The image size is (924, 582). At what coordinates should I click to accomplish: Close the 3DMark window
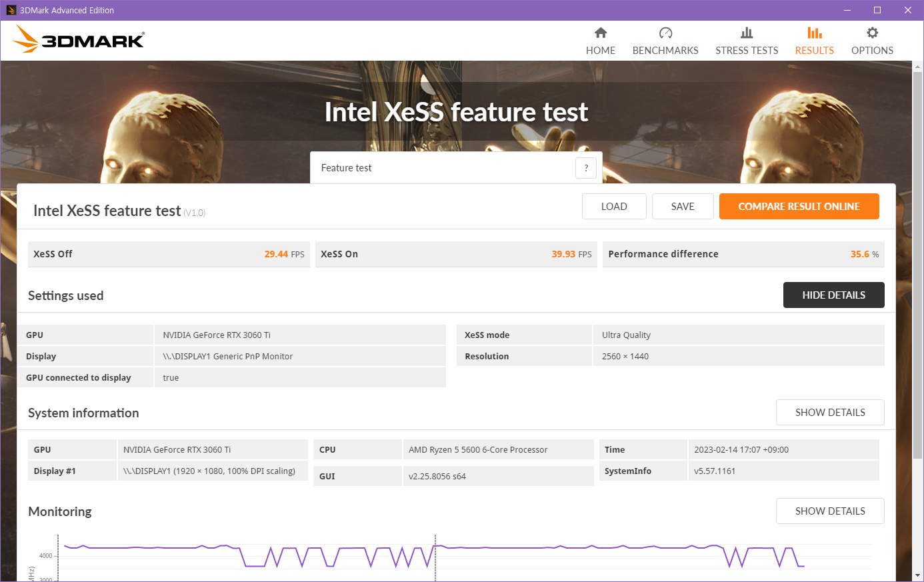click(908, 10)
